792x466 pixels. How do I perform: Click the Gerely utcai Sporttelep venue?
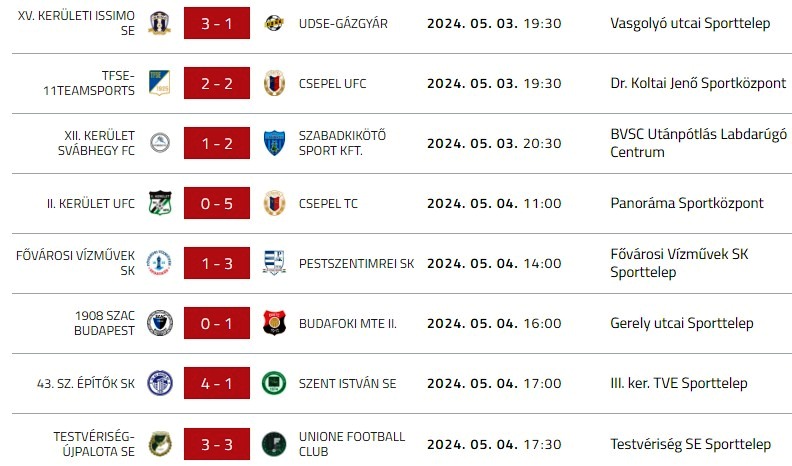pyautogui.click(x=681, y=323)
